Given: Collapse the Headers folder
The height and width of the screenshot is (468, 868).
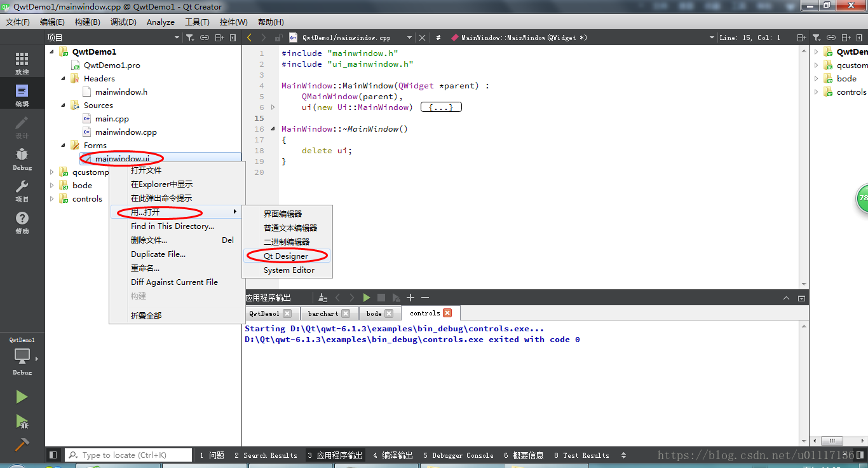Looking at the screenshot, I should pyautogui.click(x=64, y=79).
